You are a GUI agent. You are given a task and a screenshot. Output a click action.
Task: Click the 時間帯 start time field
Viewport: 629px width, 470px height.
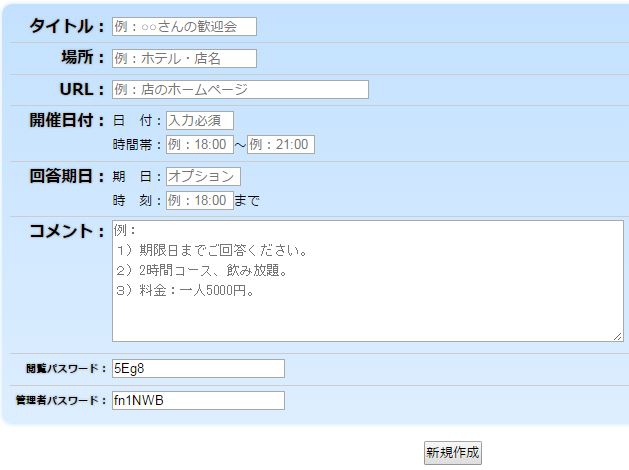tap(200, 144)
